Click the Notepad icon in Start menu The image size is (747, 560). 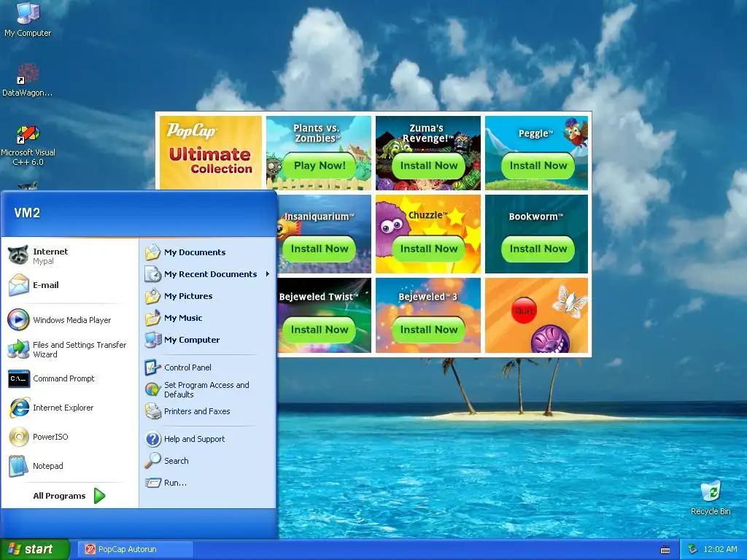click(x=18, y=466)
